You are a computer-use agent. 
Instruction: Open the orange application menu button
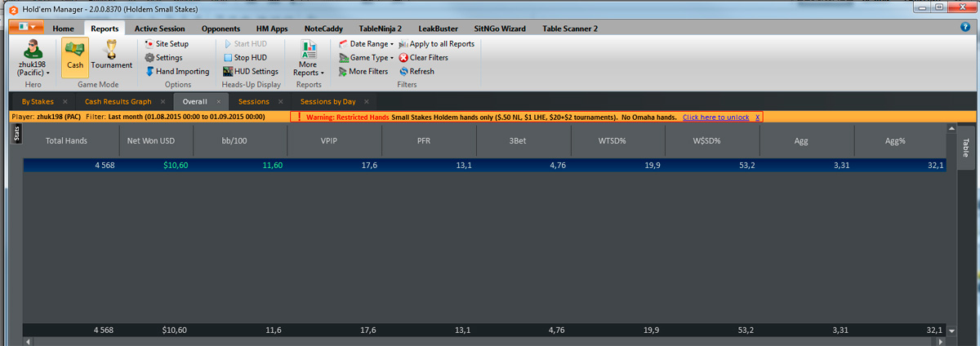(25, 28)
